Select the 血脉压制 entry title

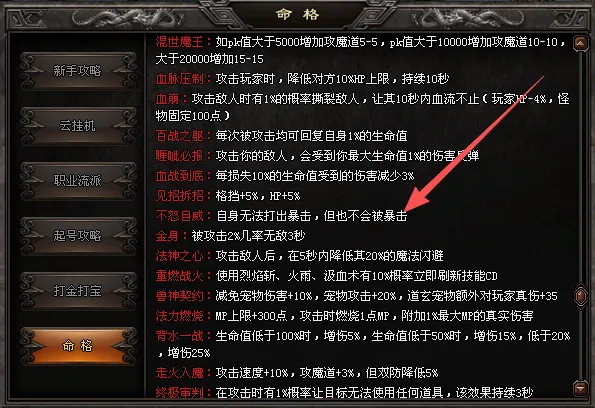179,79
